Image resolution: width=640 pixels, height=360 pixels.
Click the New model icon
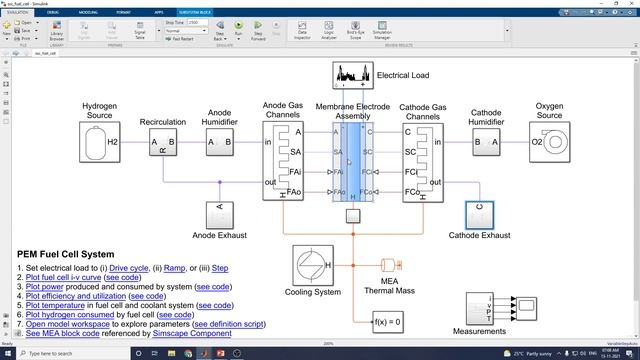[7, 26]
